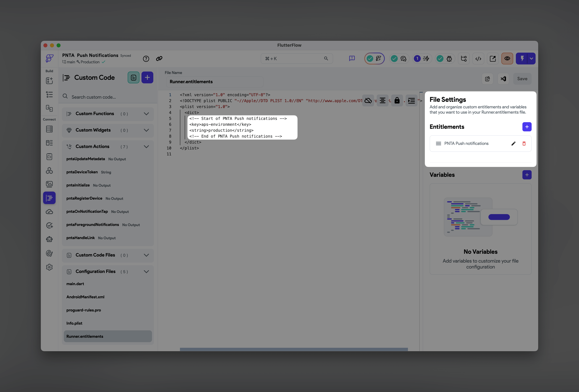The width and height of the screenshot is (579, 392).
Task: Click the green document button beside Custom Code
Action: coord(134,78)
